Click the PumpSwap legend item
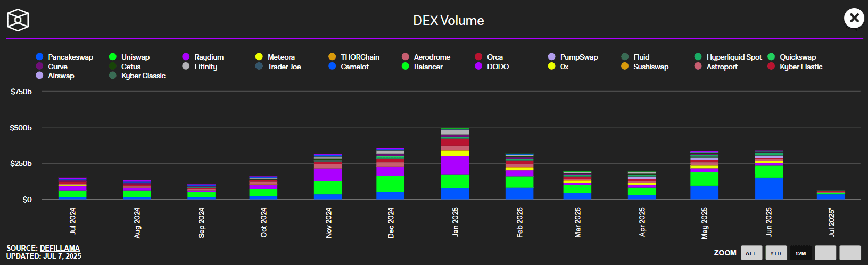The height and width of the screenshot is (265, 868). (x=578, y=57)
